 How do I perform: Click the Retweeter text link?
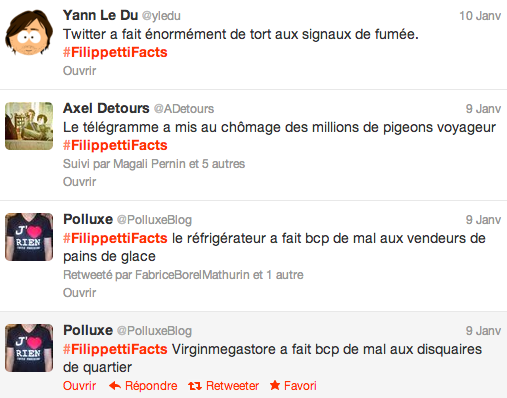click(x=232, y=386)
